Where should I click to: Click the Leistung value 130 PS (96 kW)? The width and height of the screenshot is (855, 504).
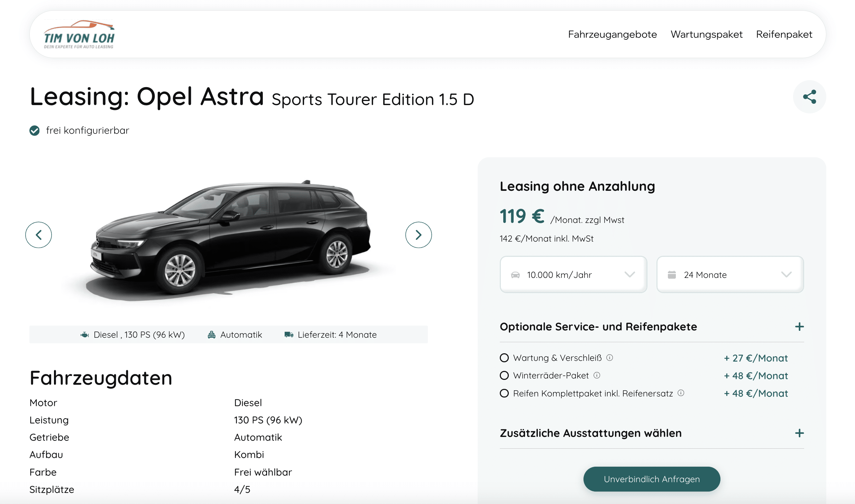(268, 420)
